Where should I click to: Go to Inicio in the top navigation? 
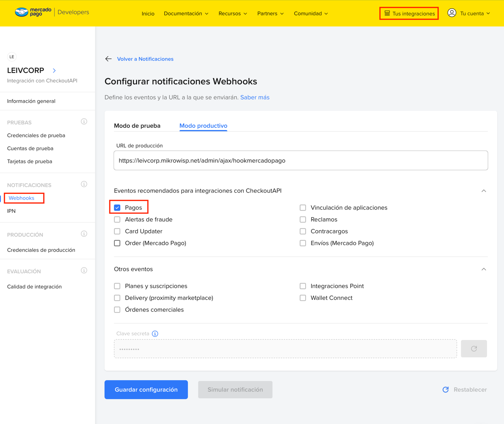(x=148, y=13)
